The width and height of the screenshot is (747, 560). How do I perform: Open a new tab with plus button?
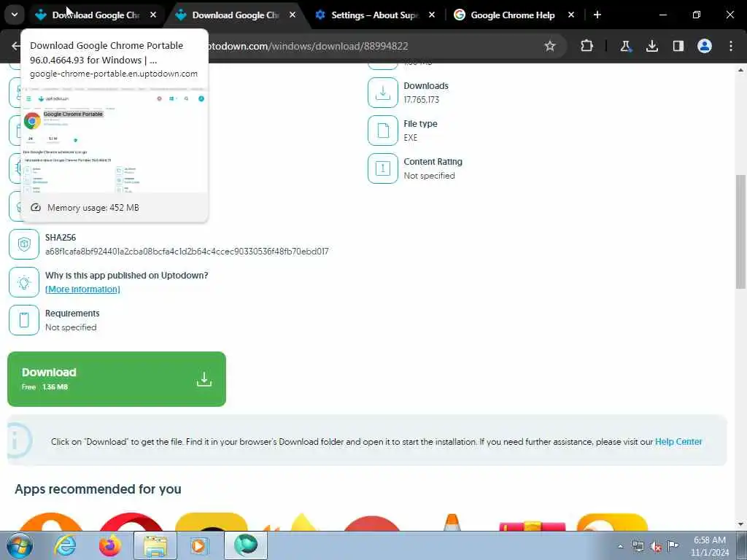tap(597, 15)
